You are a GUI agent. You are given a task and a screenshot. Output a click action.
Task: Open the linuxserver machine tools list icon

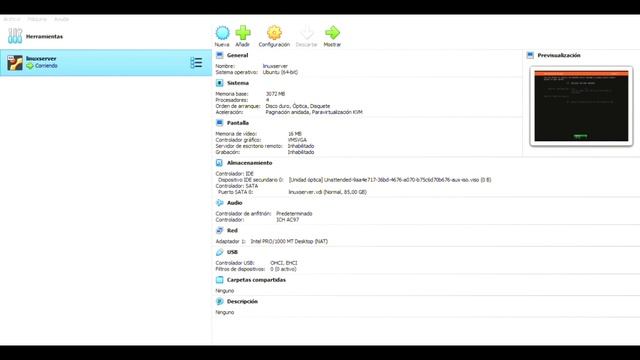[196, 62]
